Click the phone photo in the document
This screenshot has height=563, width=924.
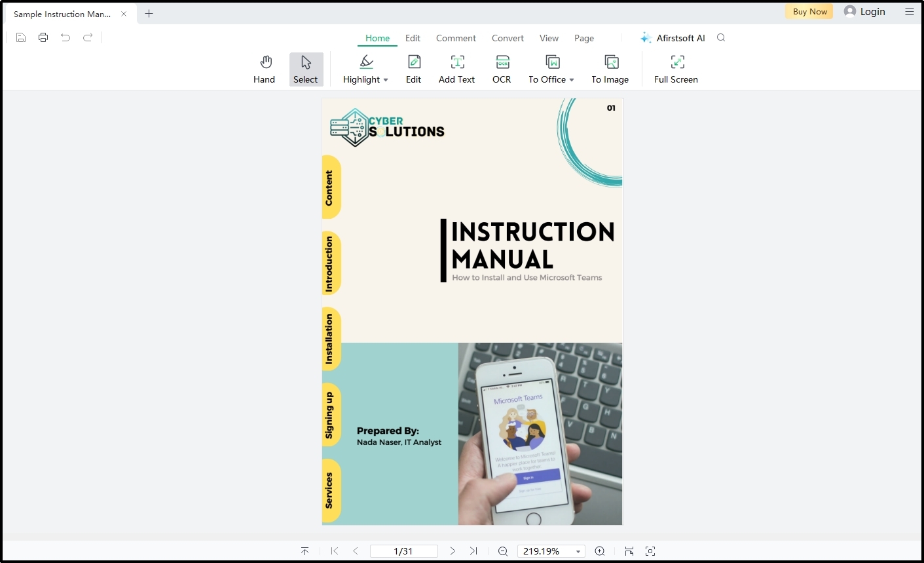pyautogui.click(x=540, y=434)
